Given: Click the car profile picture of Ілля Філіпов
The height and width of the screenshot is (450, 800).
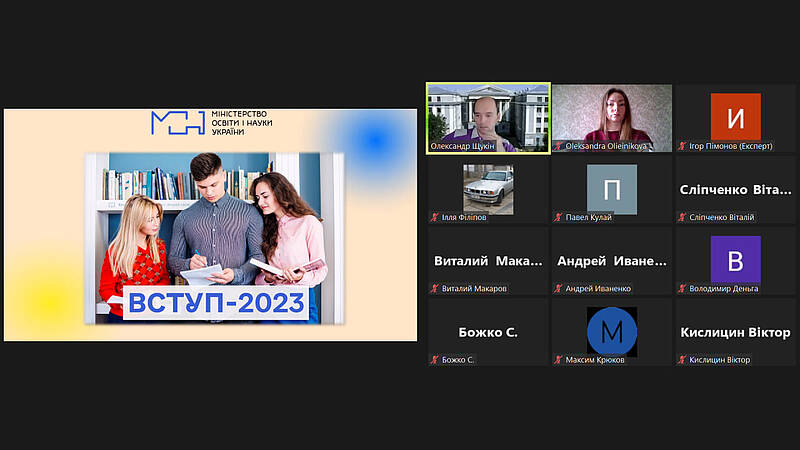Looking at the screenshot, I should click(488, 188).
